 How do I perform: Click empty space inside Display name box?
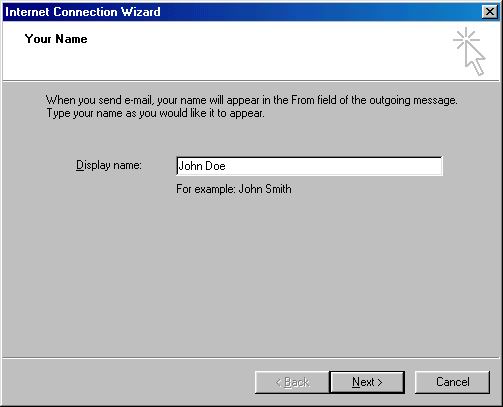333,166
